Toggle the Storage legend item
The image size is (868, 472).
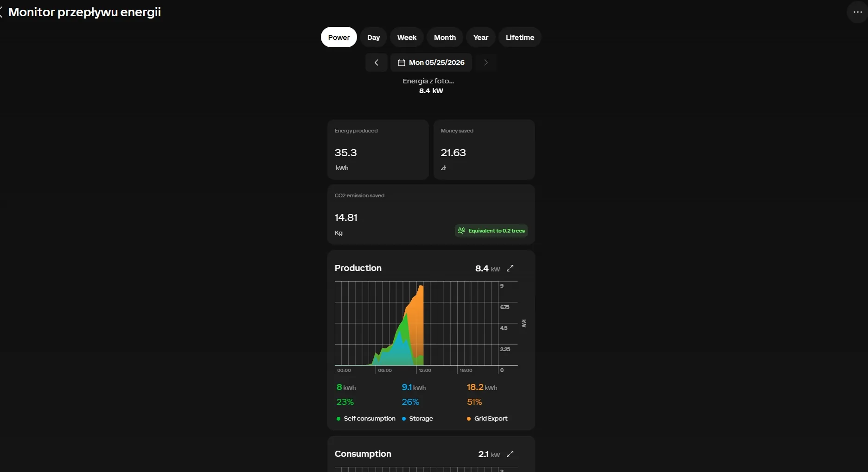tap(417, 418)
